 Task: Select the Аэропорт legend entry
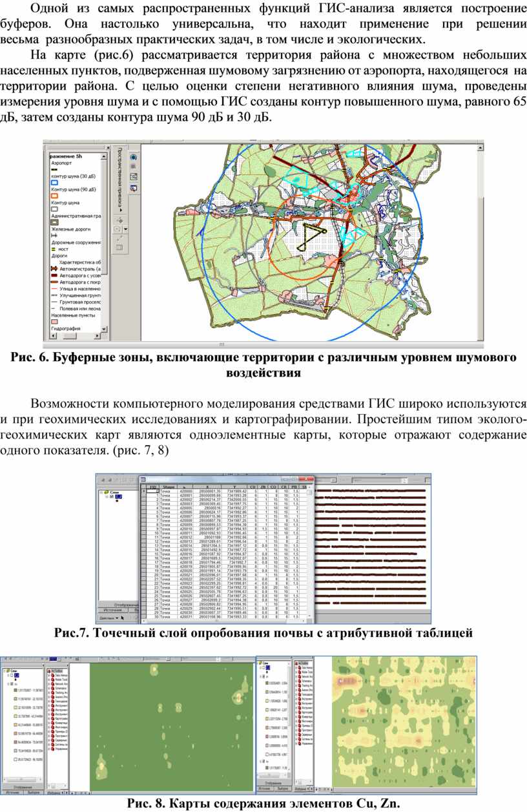(x=61, y=163)
